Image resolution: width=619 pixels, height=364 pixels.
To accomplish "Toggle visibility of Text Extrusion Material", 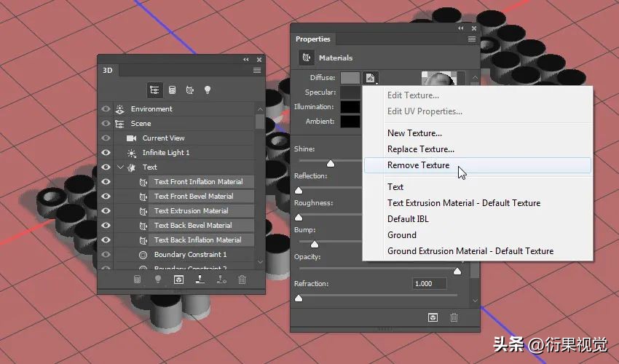I will pyautogui.click(x=106, y=211).
